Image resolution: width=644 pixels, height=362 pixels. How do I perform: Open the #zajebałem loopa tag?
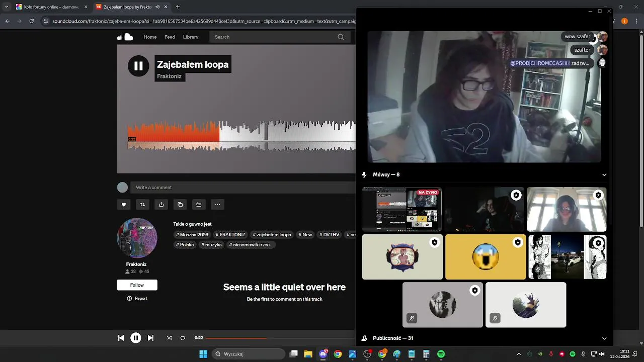(x=272, y=235)
